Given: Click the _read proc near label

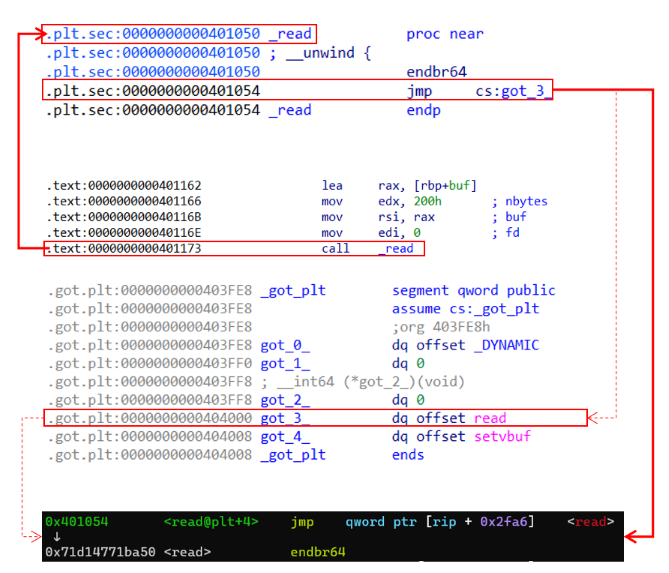Looking at the screenshot, I should tap(290, 34).
